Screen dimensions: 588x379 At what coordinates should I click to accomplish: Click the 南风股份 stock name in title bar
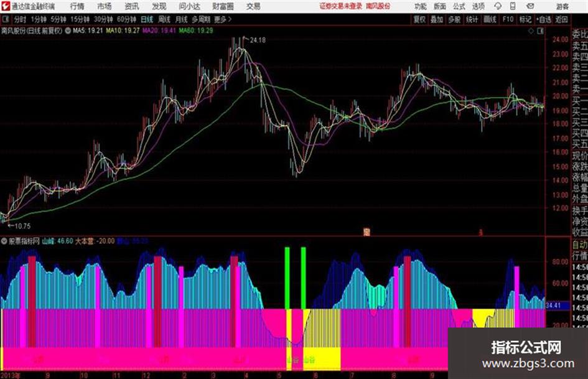378,6
